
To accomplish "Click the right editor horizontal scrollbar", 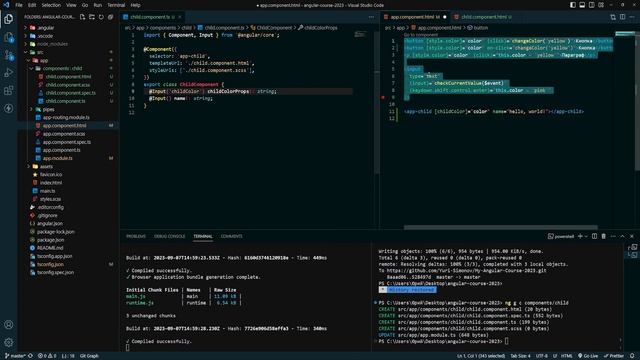I will pos(500,227).
